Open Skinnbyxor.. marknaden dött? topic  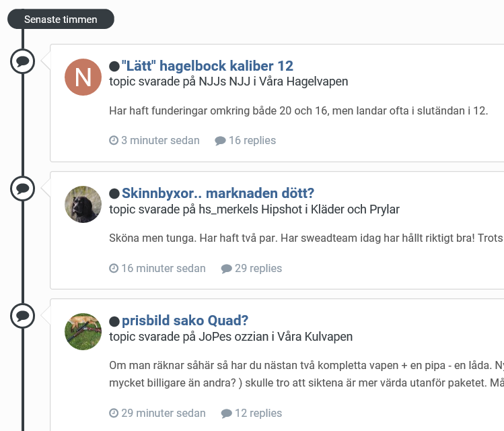click(x=218, y=193)
